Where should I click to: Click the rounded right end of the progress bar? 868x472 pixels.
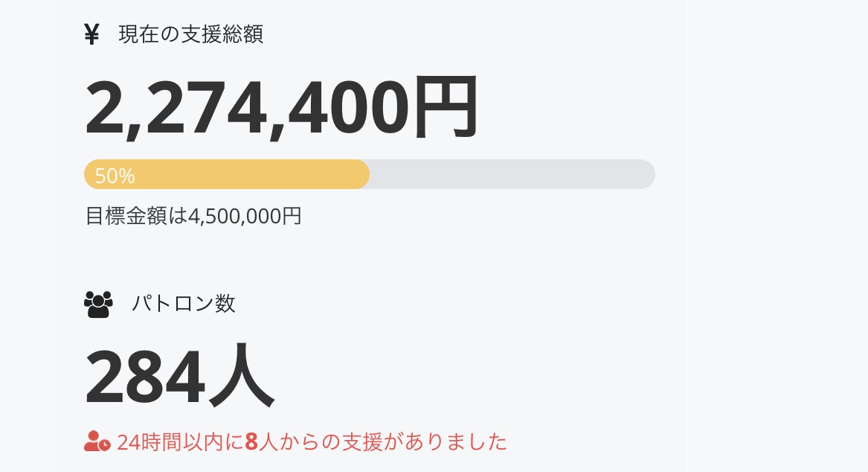click(646, 174)
